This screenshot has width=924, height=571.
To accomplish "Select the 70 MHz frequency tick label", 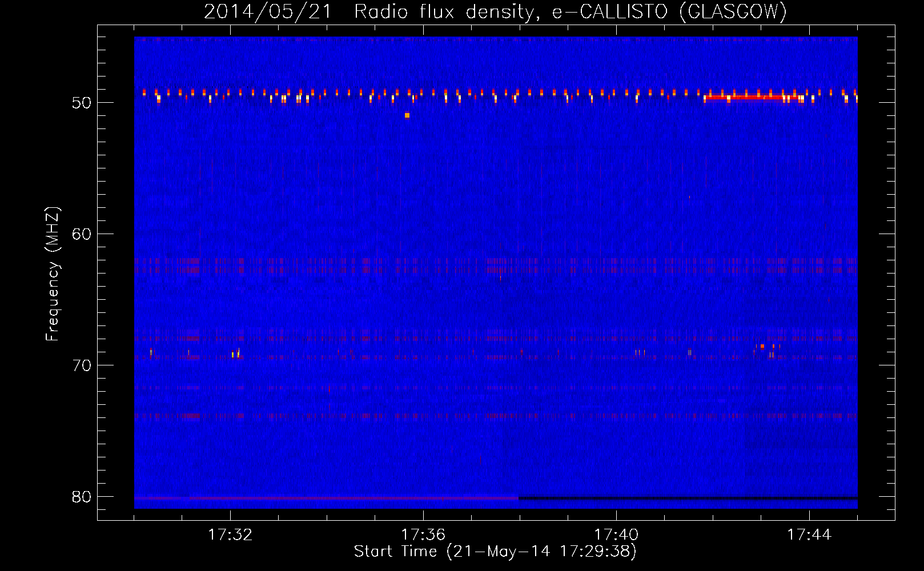I will [x=82, y=365].
